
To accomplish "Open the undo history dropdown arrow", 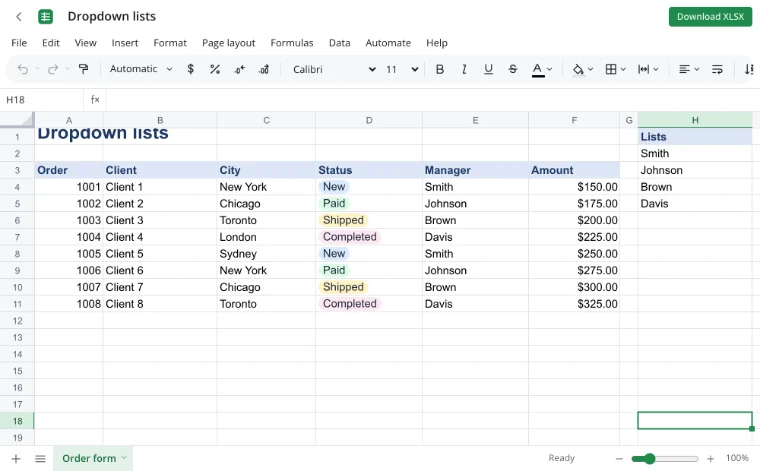I will point(37,69).
